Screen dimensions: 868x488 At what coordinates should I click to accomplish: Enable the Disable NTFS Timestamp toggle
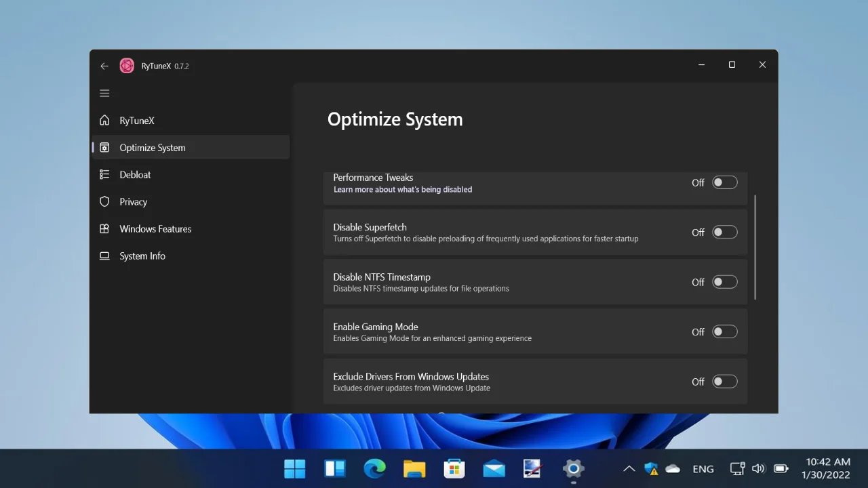click(724, 282)
